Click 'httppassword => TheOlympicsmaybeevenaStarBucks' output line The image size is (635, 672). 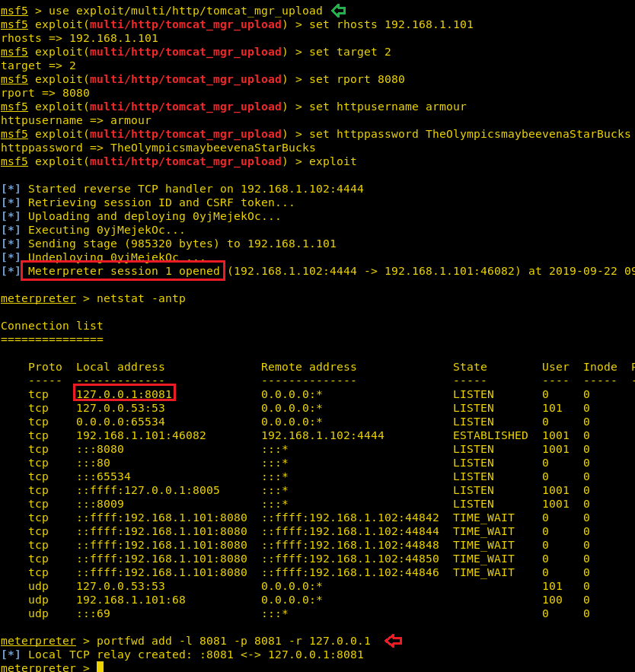[158, 148]
